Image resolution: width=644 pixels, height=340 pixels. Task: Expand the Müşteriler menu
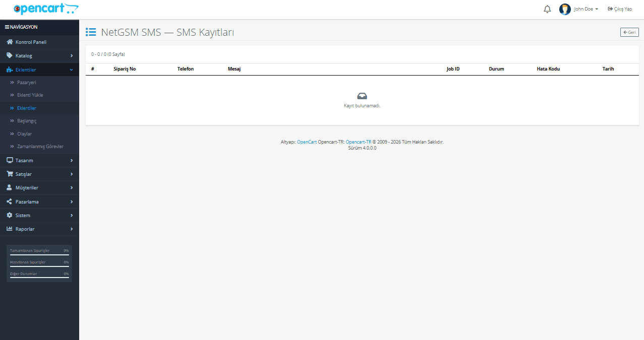click(x=39, y=187)
